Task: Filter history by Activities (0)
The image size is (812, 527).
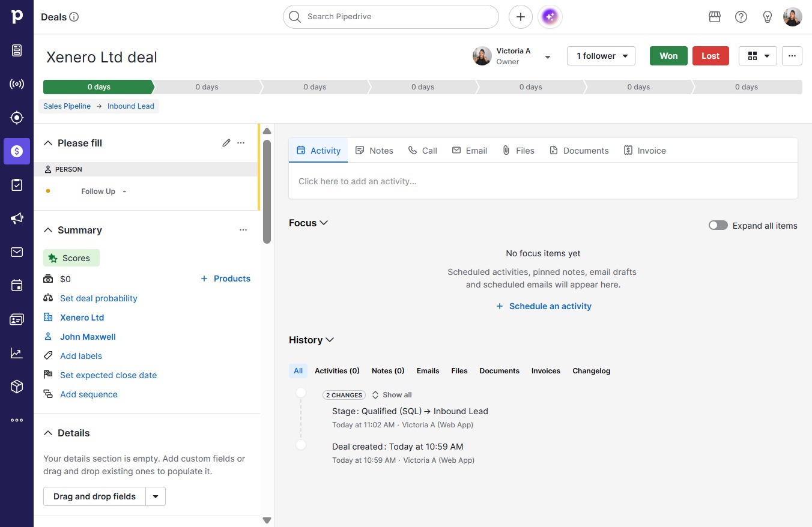Action: tap(337, 371)
